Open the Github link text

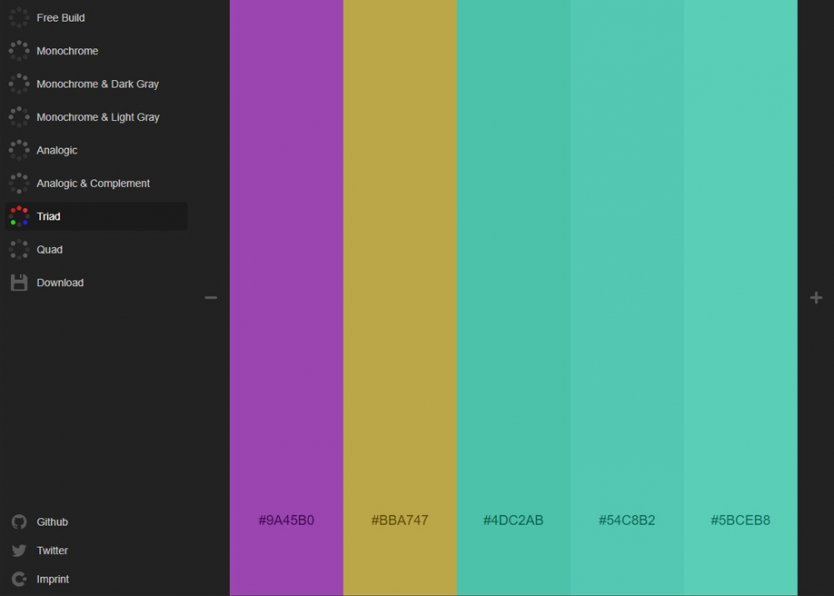point(52,521)
